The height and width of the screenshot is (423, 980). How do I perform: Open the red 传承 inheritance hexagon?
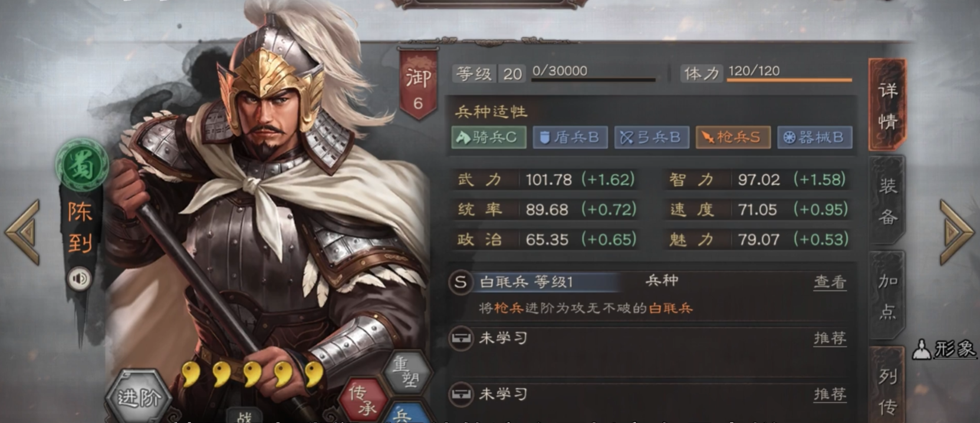(x=364, y=399)
